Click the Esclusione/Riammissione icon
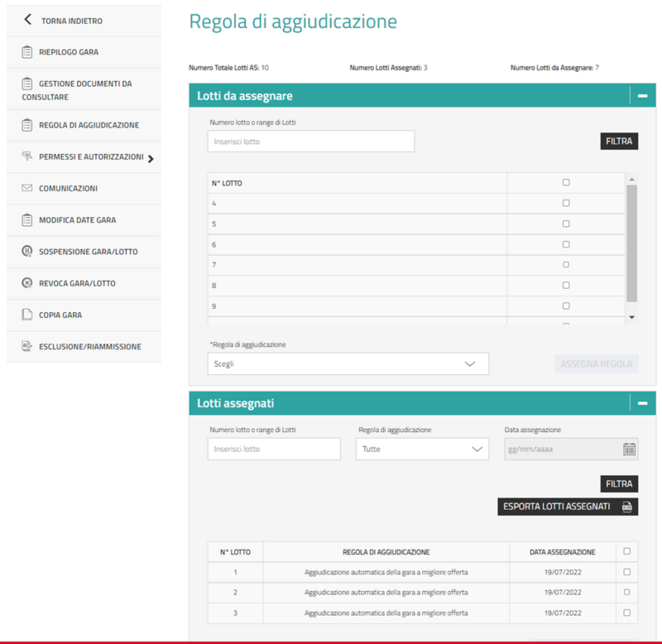This screenshot has width=662, height=644. 27,347
